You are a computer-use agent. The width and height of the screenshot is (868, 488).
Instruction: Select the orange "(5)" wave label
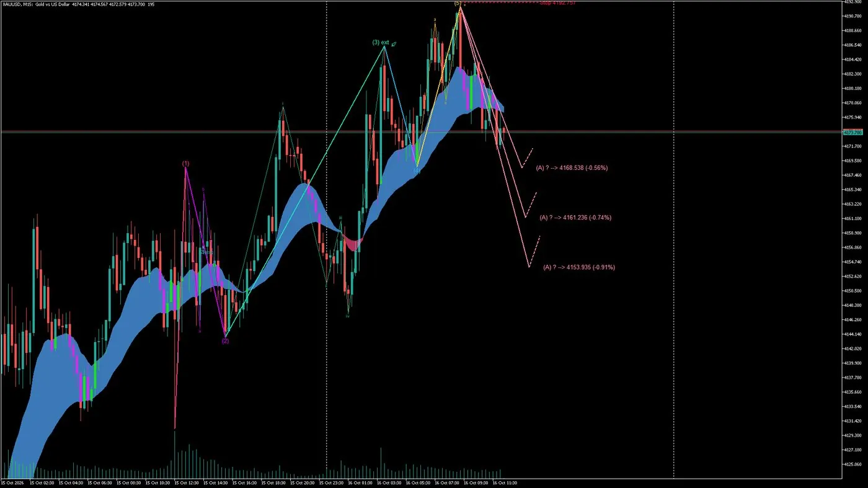point(458,3)
